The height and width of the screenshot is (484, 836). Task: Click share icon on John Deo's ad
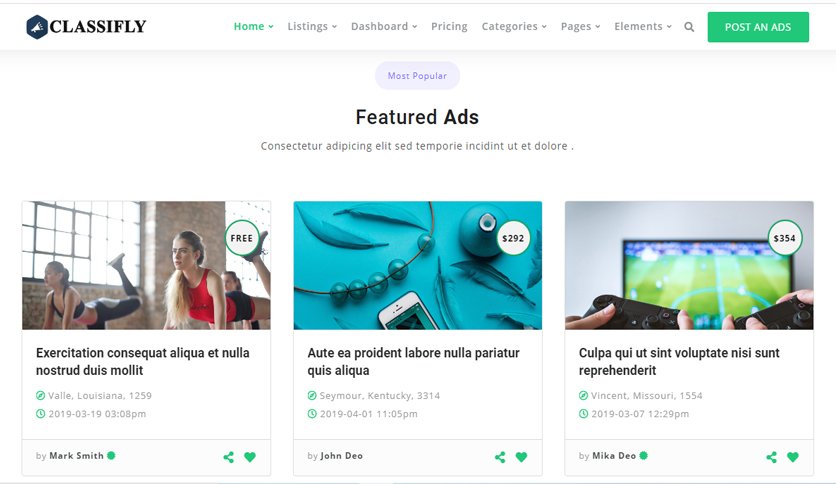[x=500, y=457]
